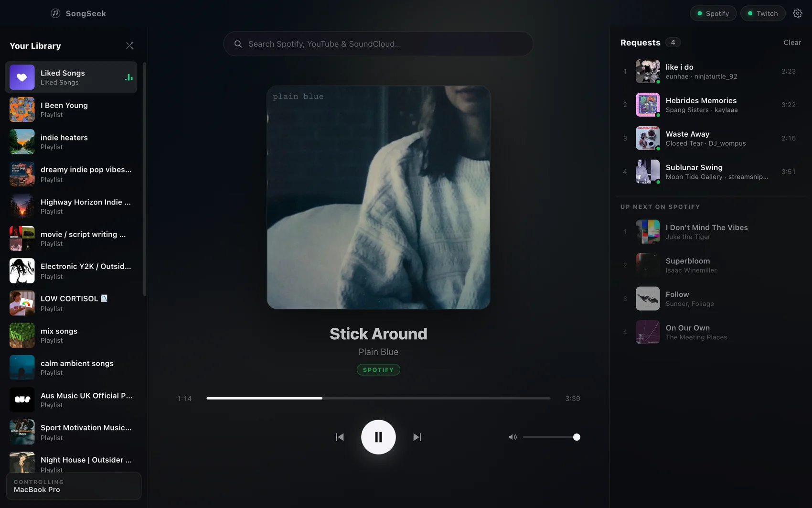Clear all song requests

(x=792, y=43)
